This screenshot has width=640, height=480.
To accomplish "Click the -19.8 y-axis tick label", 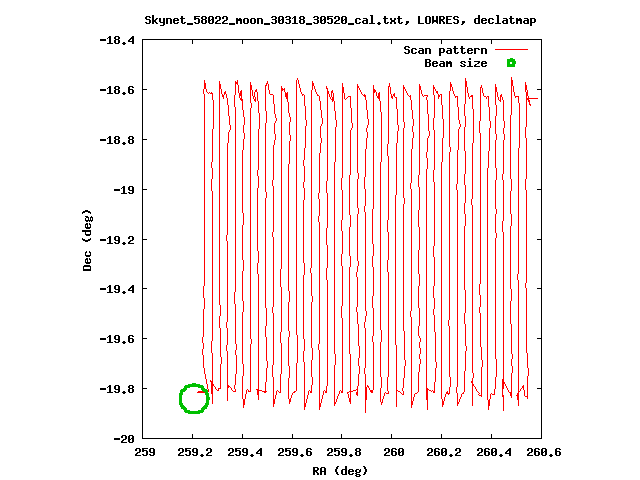I will coord(118,388).
